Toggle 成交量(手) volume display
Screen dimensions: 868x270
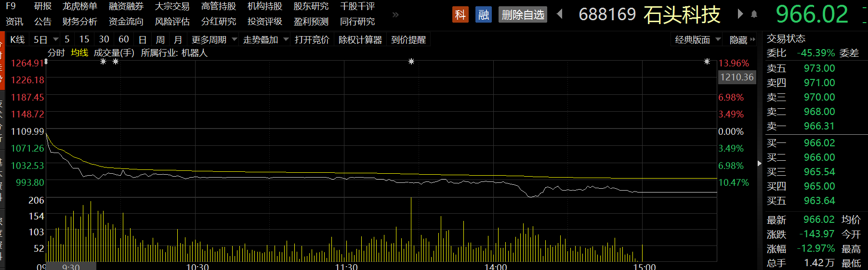click(x=114, y=52)
